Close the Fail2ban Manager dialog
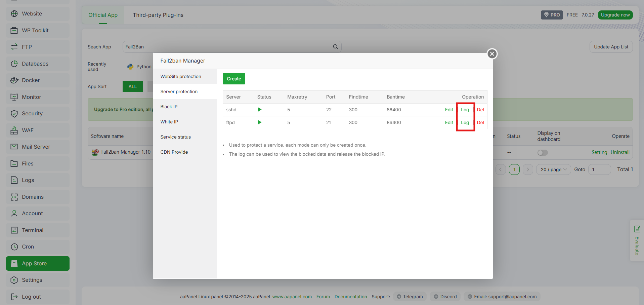644x305 pixels. pos(492,54)
